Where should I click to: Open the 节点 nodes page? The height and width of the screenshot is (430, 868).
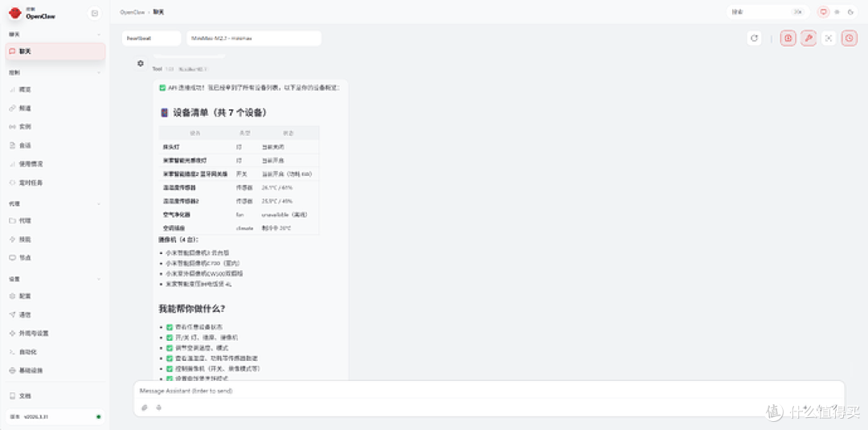tap(55, 258)
